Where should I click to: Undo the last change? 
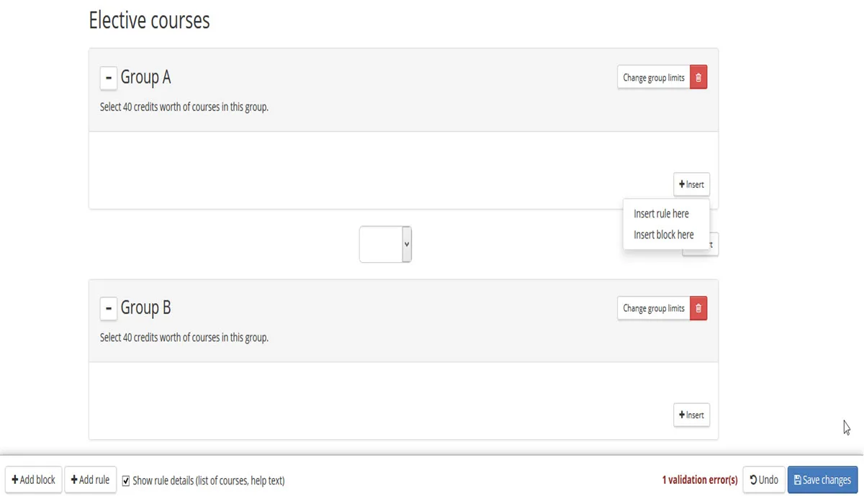[763, 480]
